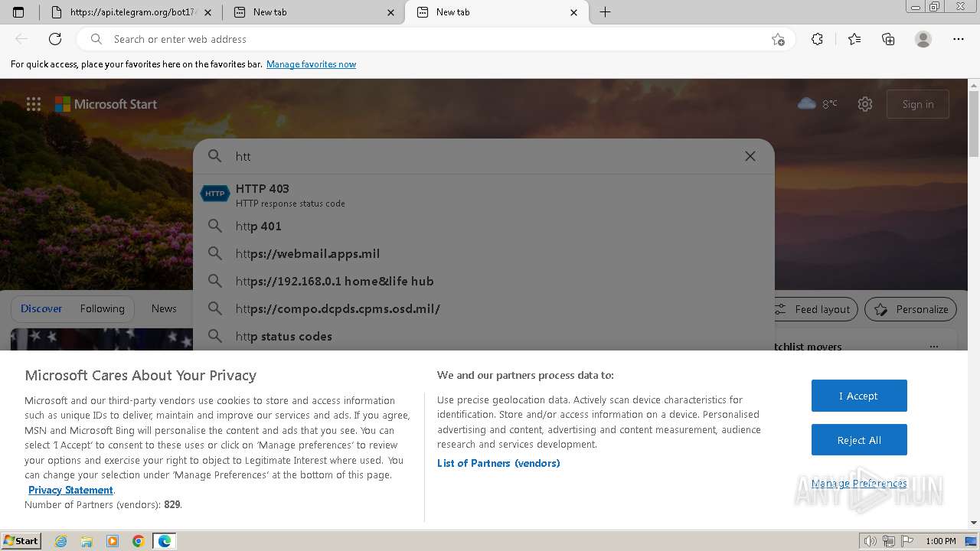980x551 pixels.
Task: Click the Microsoft Start logo
Action: point(106,104)
